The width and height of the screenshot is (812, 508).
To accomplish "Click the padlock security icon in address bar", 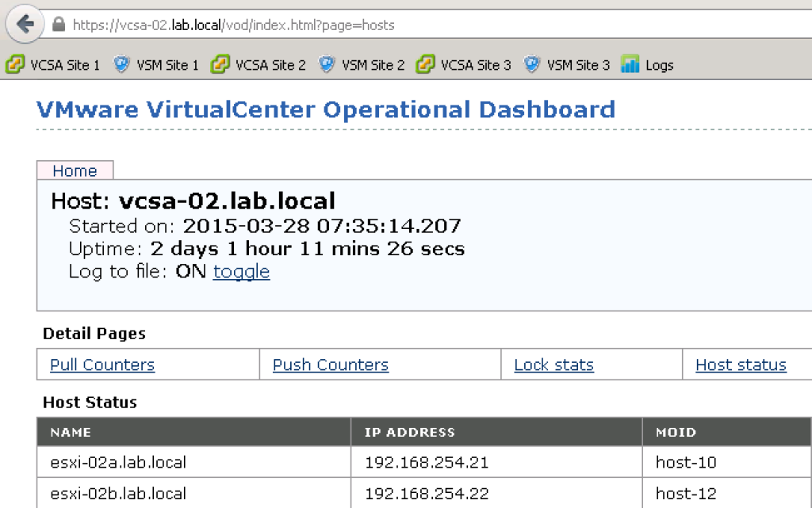I will click(59, 25).
